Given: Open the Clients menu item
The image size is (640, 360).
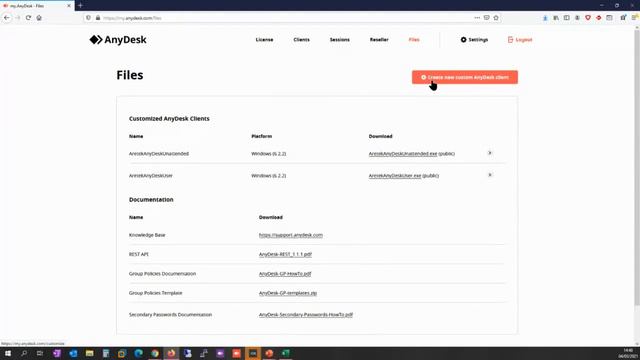Looking at the screenshot, I should pyautogui.click(x=301, y=40).
